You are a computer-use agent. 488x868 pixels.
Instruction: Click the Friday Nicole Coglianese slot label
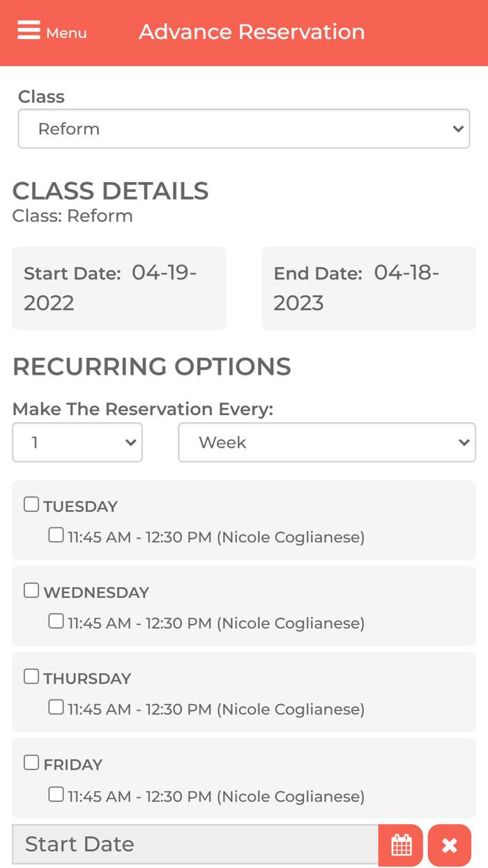[x=216, y=796]
